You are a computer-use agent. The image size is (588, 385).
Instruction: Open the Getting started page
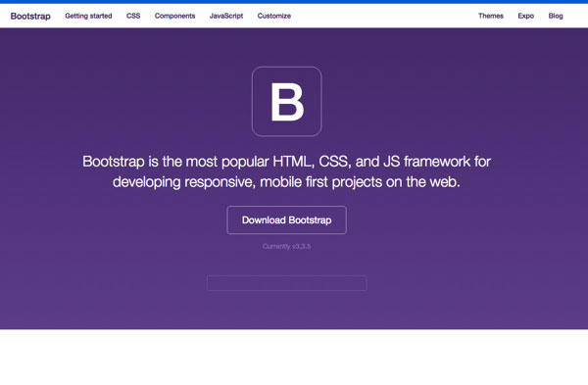[x=88, y=16]
